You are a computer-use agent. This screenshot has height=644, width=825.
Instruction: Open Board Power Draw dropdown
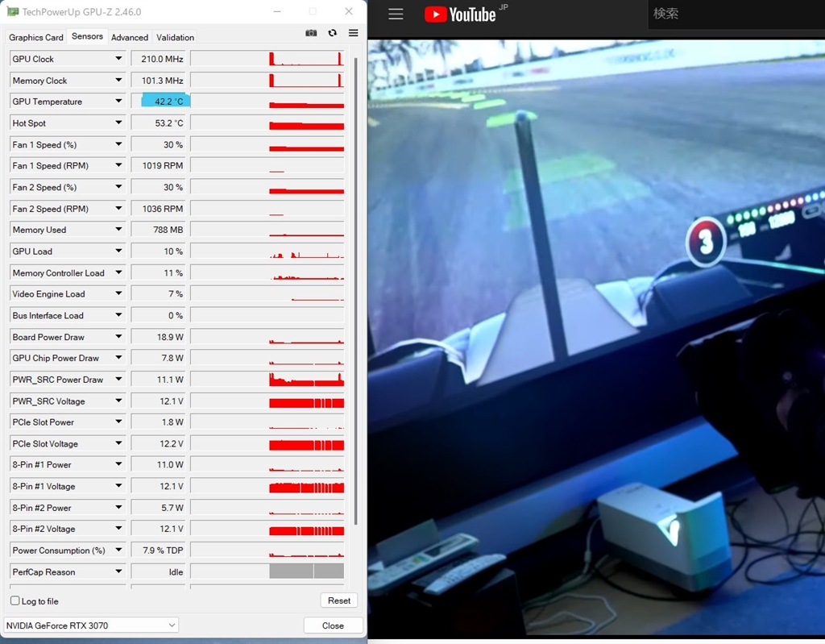tap(118, 336)
